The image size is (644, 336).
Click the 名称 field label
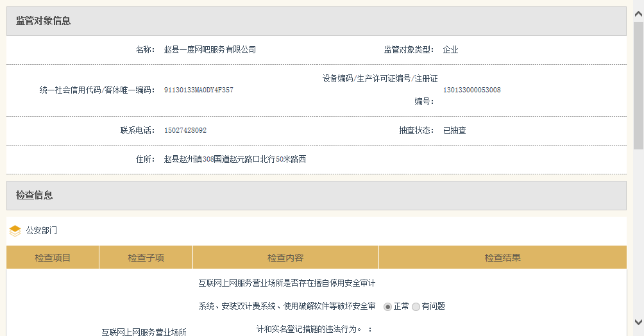click(146, 50)
